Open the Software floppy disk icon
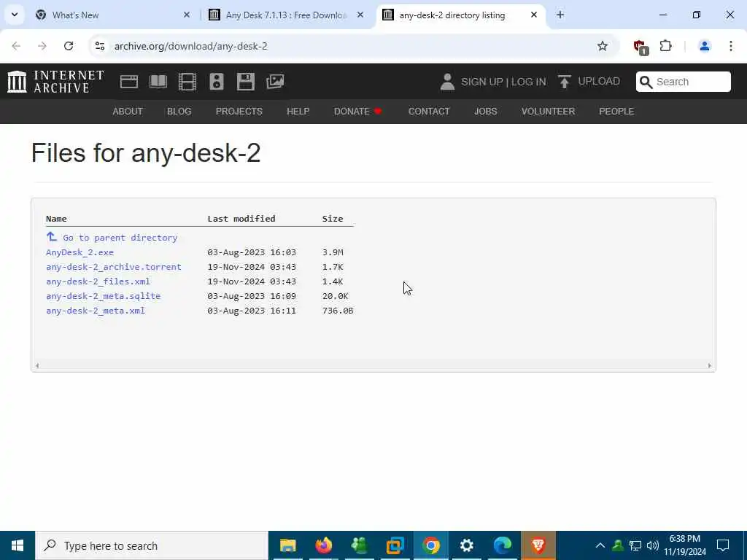This screenshot has height=560, width=747. pyautogui.click(x=246, y=82)
